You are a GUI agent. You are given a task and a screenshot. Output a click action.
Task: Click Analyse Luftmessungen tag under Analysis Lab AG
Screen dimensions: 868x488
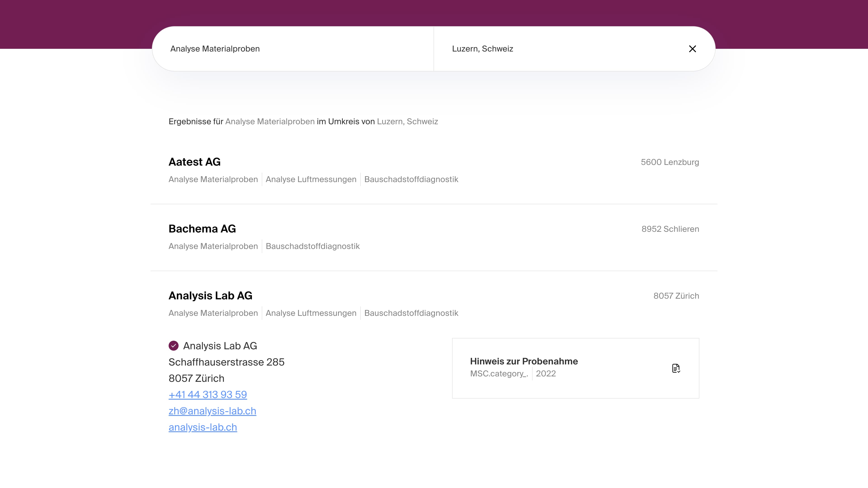coord(311,313)
